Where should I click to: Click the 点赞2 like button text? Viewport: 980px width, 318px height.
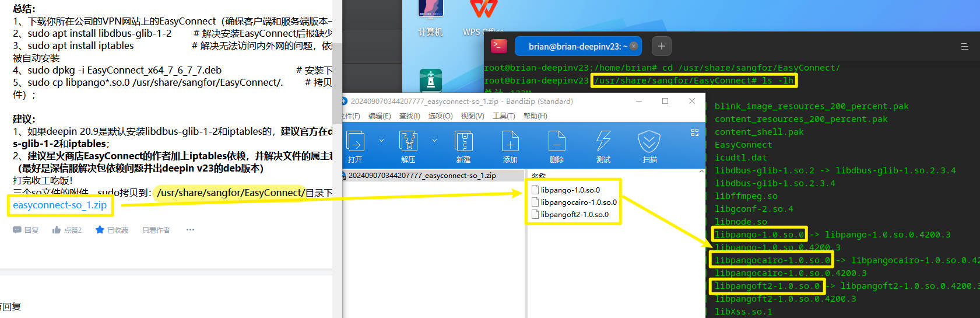click(73, 230)
